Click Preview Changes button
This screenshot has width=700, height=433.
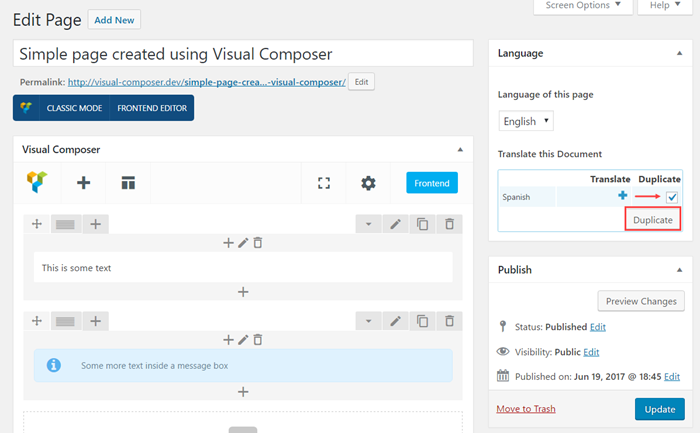click(641, 301)
